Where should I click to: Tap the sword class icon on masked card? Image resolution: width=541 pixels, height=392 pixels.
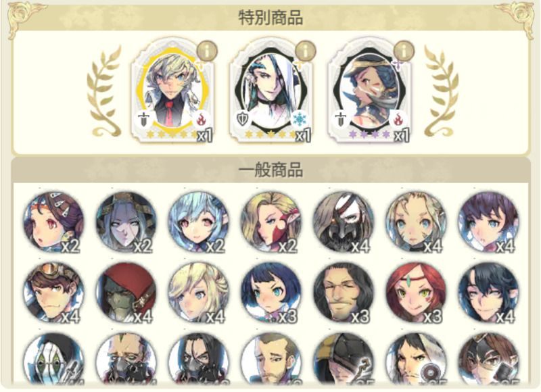341,119
